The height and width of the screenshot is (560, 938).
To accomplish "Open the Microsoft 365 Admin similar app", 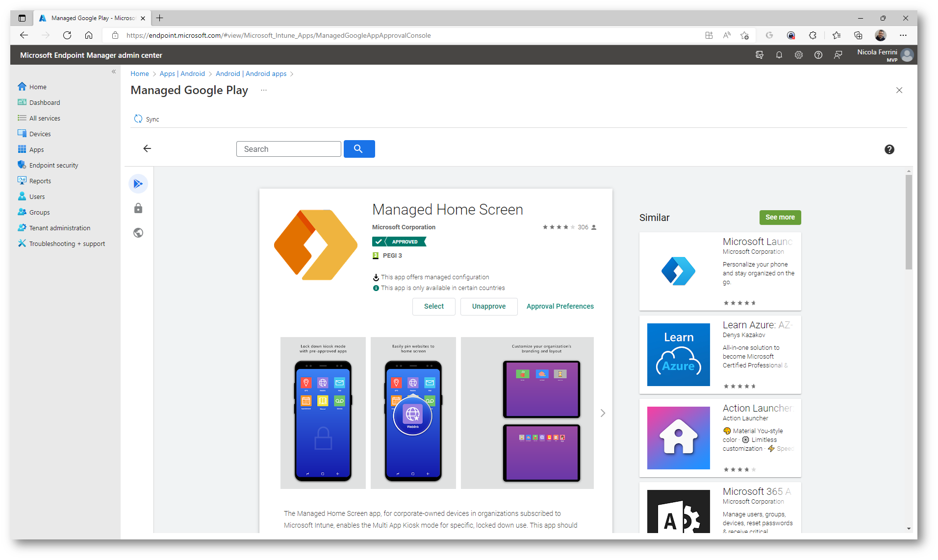I will click(720, 508).
